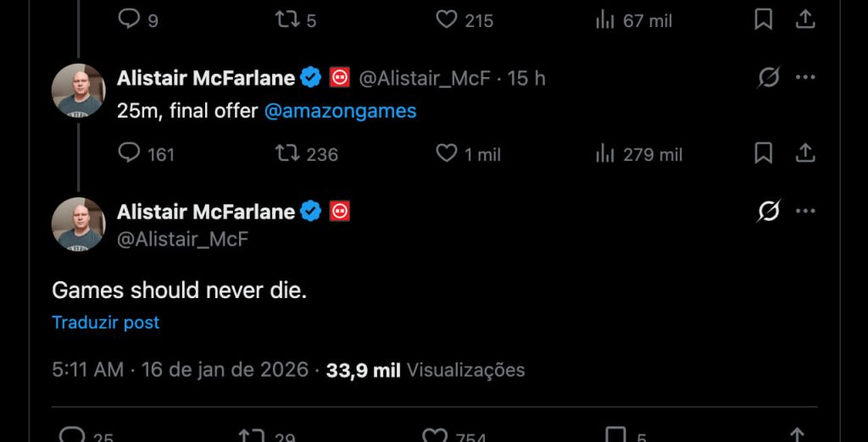Open Grok icon on the 15 h reply
The width and height of the screenshot is (868, 442).
(x=768, y=78)
